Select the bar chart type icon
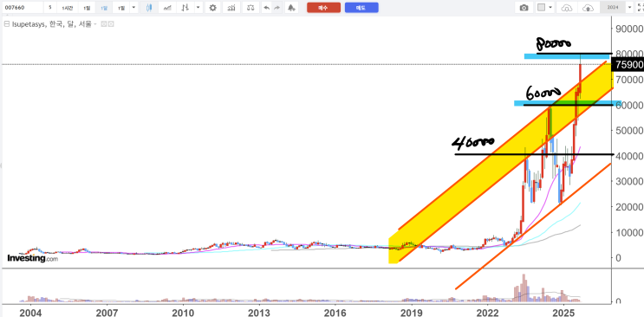644x317 pixels. 185,8
